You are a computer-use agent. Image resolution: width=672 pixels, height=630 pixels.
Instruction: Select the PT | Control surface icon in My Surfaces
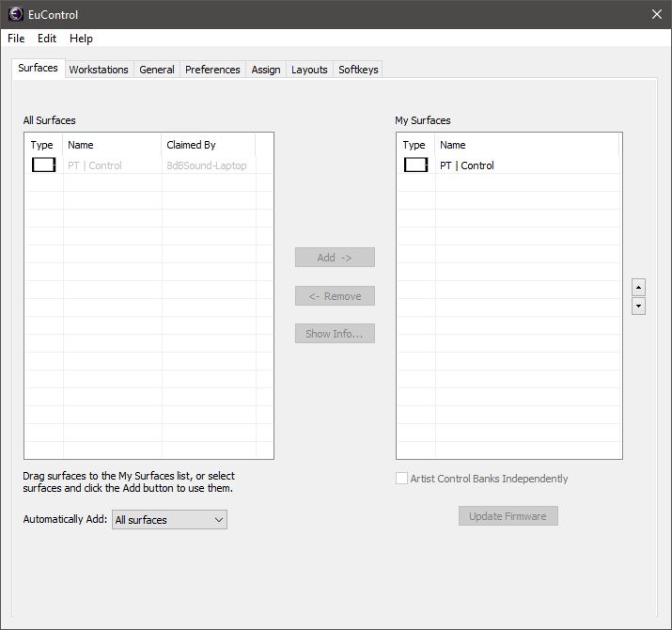tap(415, 165)
